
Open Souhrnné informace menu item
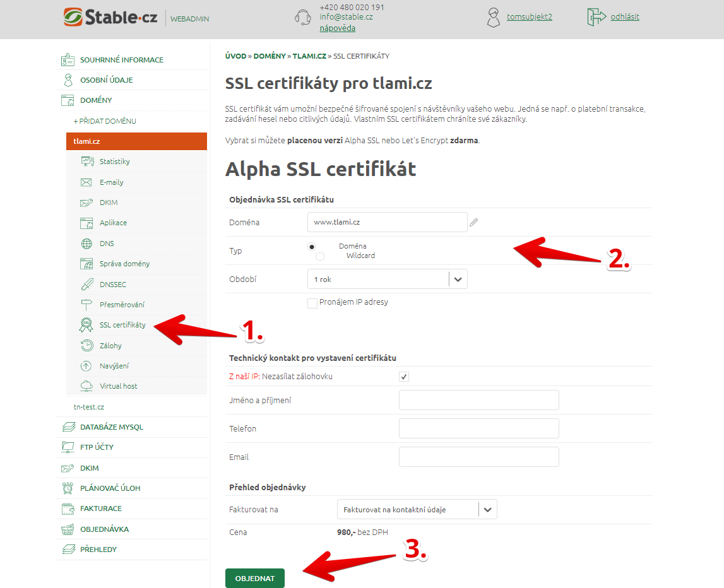point(122,60)
